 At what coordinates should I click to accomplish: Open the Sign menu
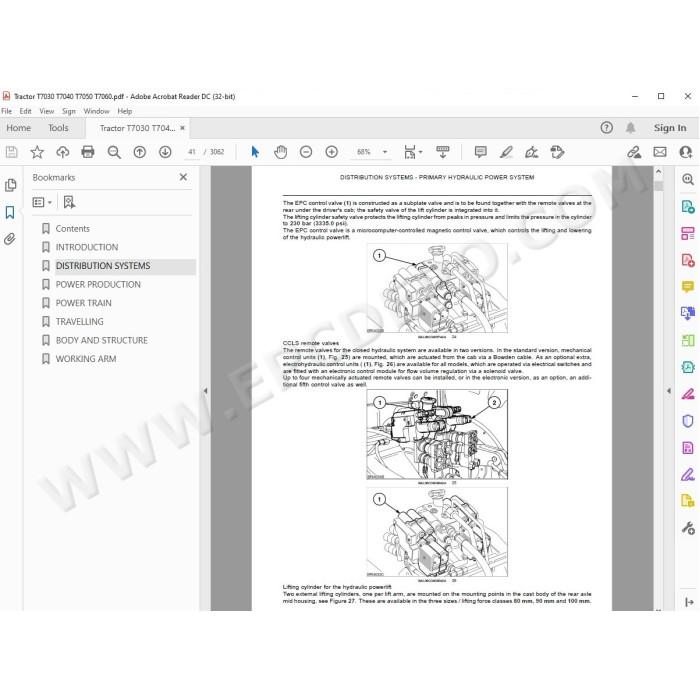click(69, 111)
